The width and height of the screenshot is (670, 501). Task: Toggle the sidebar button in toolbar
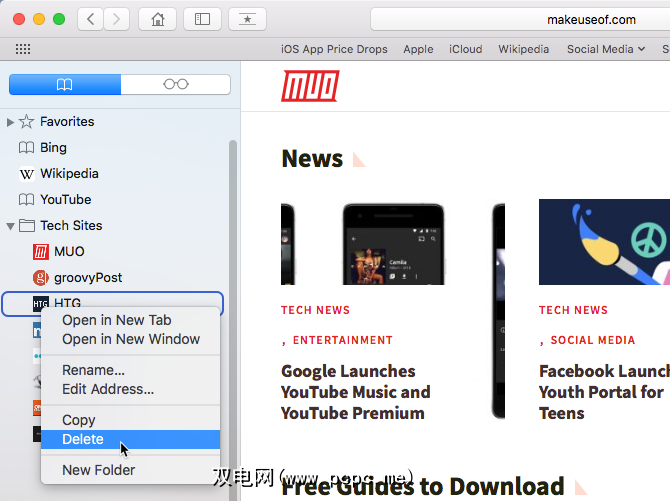click(x=202, y=19)
